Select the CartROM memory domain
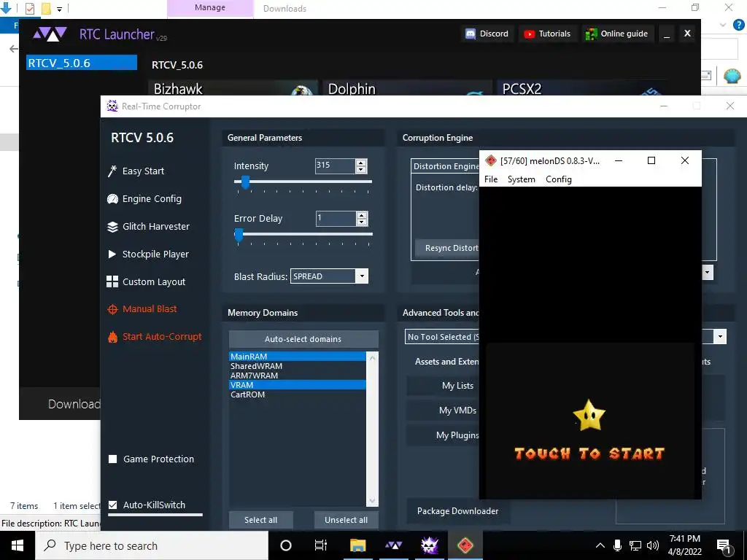Image resolution: width=747 pixels, height=560 pixels. click(x=298, y=394)
